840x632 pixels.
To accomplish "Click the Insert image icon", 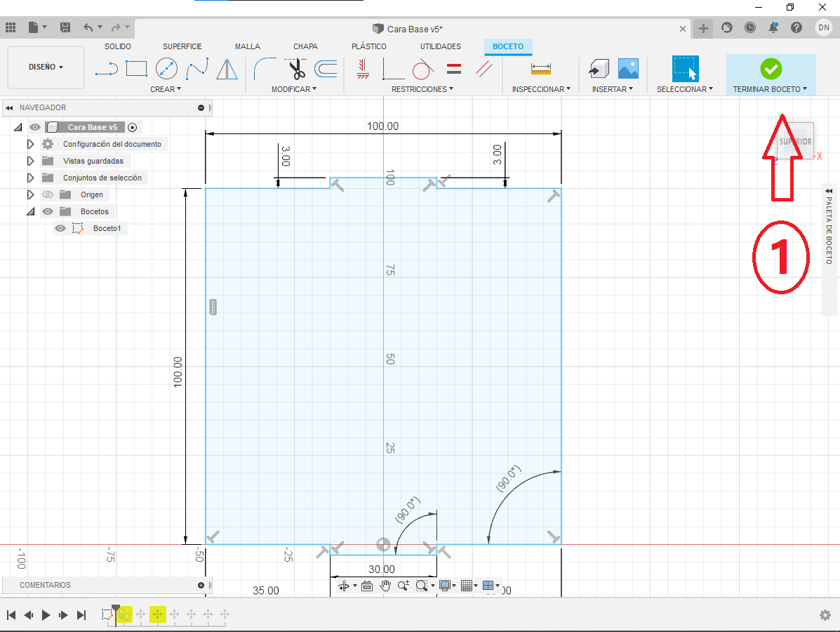I will [x=628, y=69].
